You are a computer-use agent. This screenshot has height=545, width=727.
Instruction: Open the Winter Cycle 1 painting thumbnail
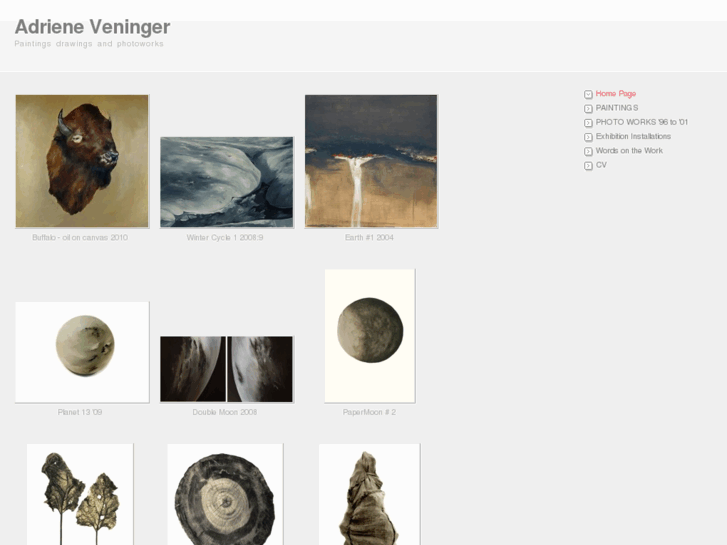[227, 182]
